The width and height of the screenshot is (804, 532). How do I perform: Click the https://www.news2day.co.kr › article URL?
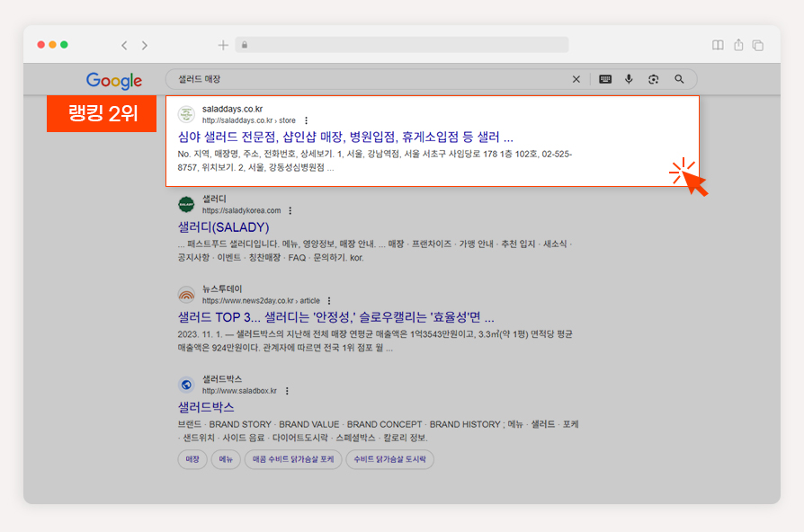tap(261, 301)
